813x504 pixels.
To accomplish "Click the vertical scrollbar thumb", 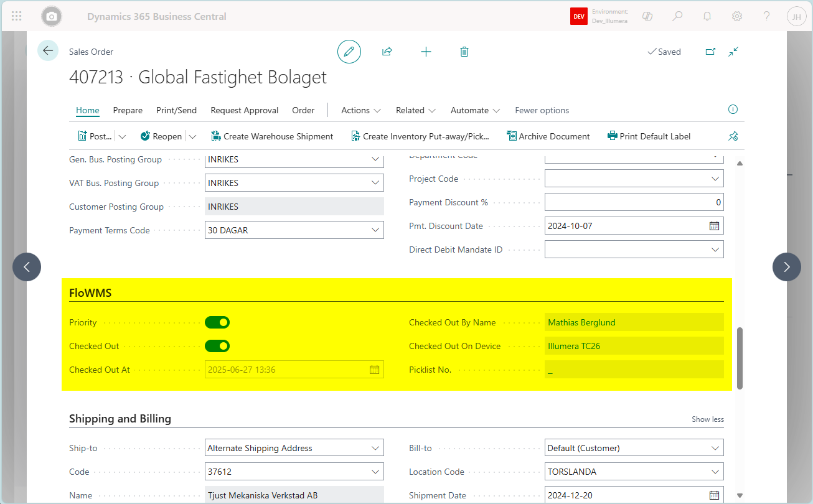I will click(740, 358).
